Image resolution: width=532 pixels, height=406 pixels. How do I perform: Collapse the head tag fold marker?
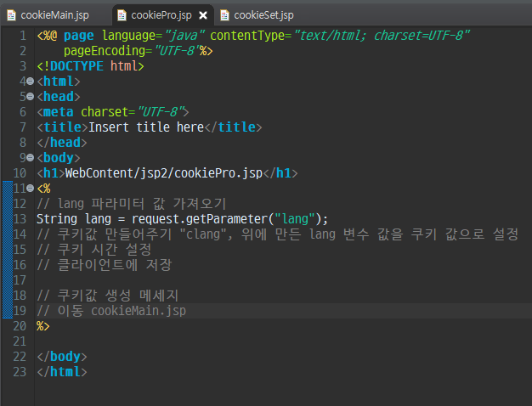[x=31, y=96]
